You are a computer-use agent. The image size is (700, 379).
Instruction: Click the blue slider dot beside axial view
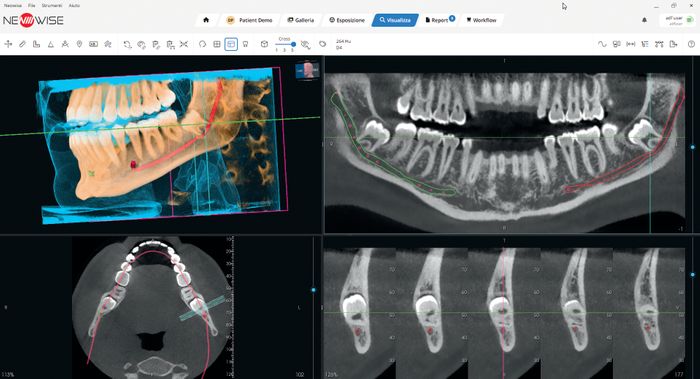[313, 290]
